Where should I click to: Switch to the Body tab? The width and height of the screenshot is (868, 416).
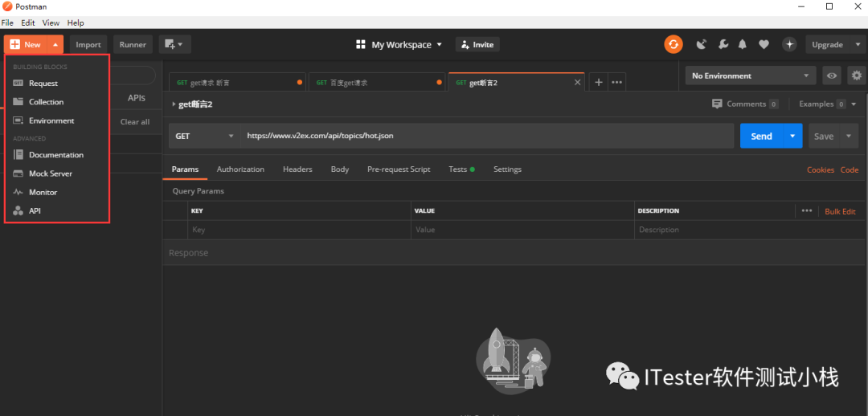tap(340, 169)
